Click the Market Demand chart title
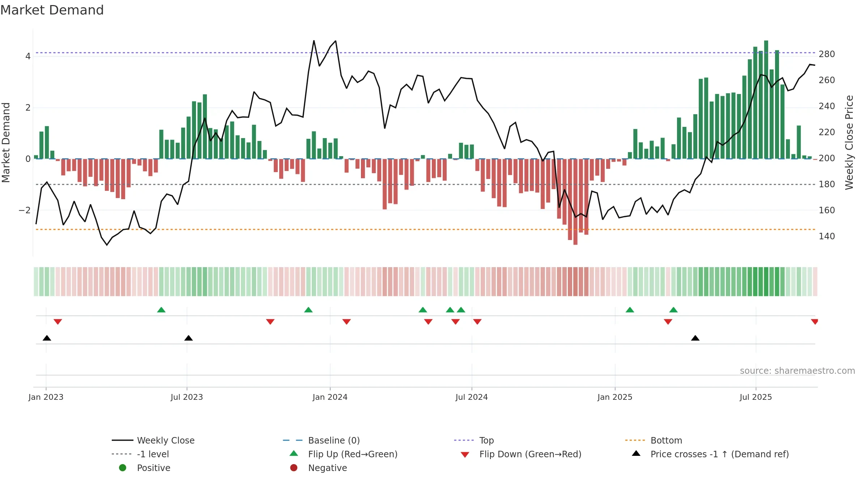Screen dimensions: 868x488 52,10
